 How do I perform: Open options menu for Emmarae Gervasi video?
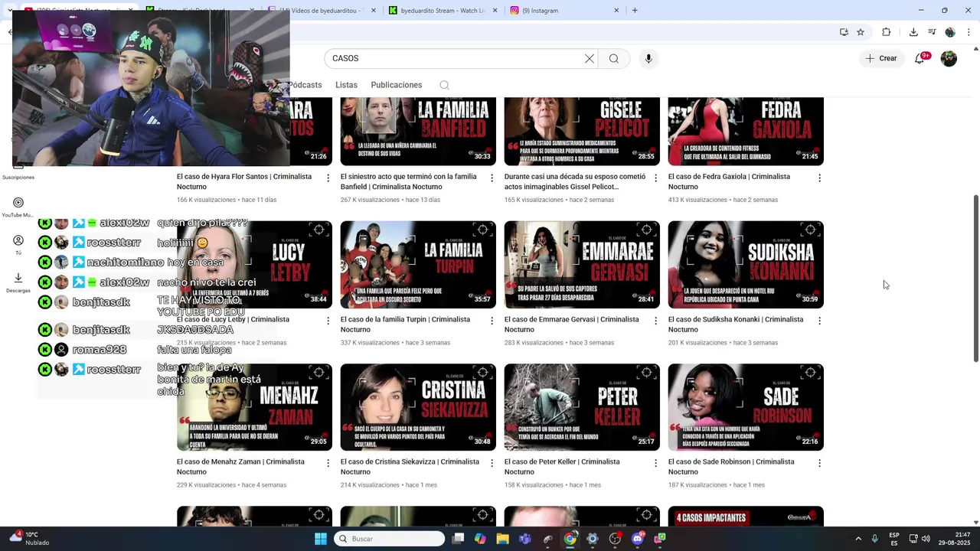(x=655, y=321)
